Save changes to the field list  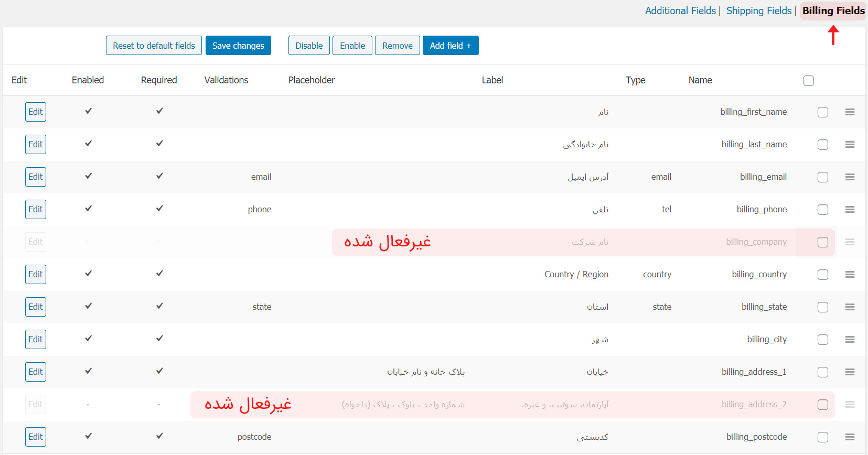238,46
